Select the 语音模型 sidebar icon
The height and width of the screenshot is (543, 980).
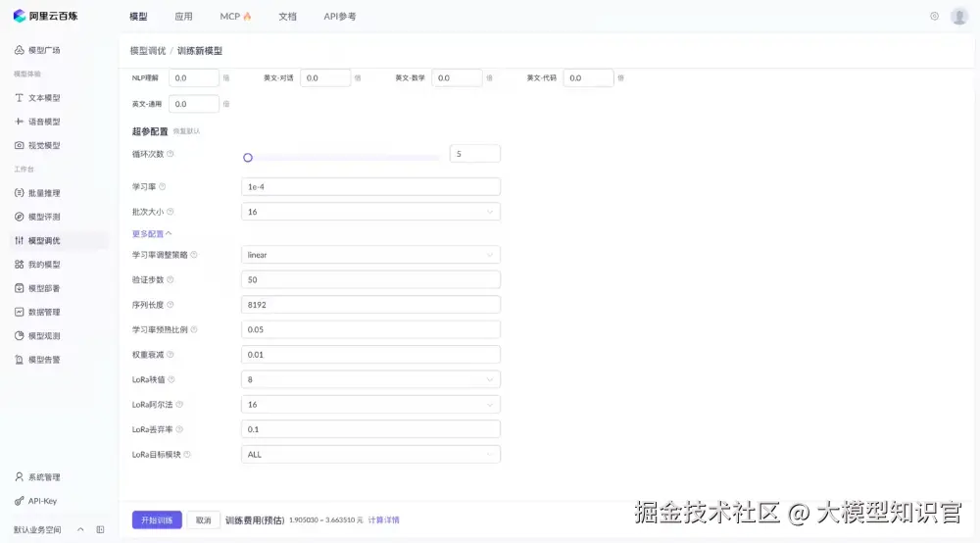click(x=20, y=122)
